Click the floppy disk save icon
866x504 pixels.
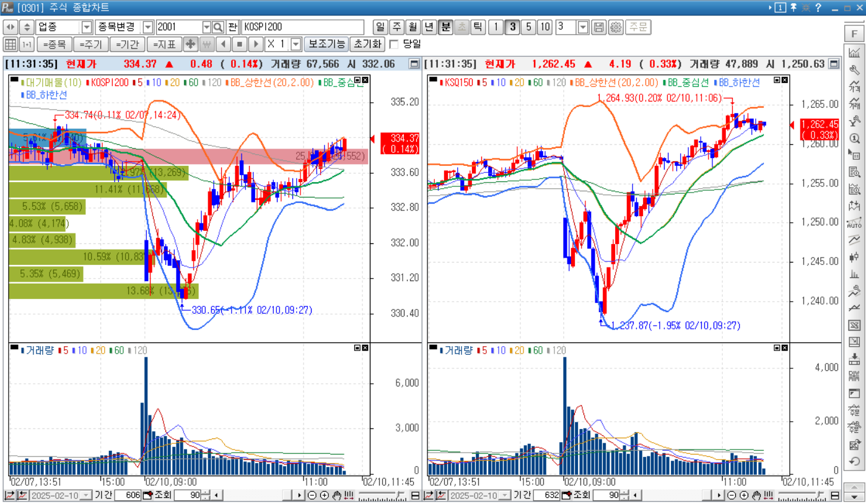(598, 27)
